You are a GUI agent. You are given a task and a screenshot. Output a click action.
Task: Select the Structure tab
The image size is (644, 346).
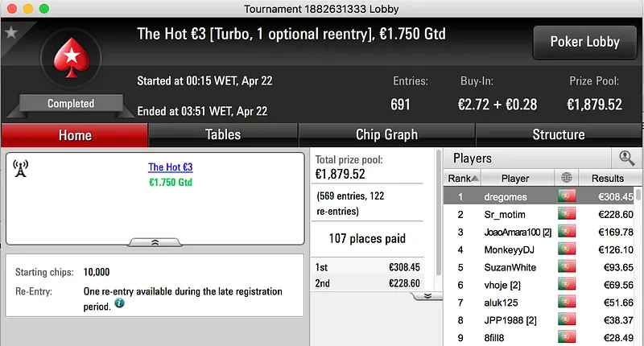click(558, 134)
